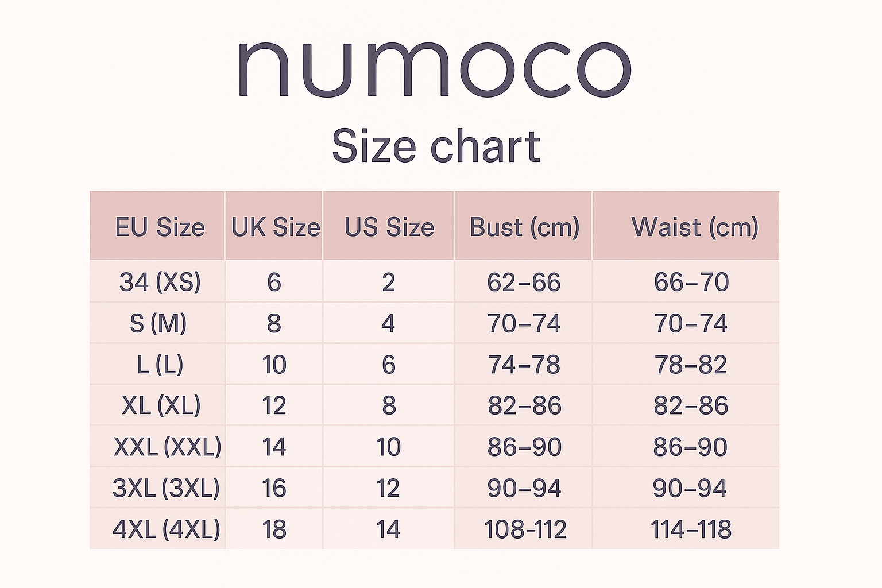Select the 34 (XS) size cell
This screenshot has height=588, width=882.
160,282
